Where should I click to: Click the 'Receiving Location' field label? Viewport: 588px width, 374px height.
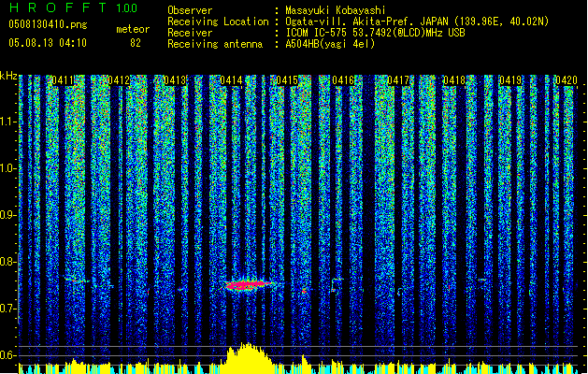(x=218, y=22)
